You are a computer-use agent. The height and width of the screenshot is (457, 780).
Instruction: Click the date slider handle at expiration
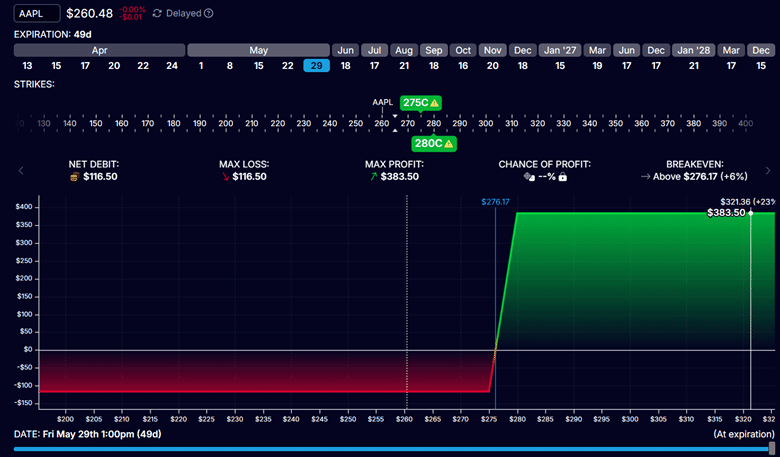click(x=772, y=448)
